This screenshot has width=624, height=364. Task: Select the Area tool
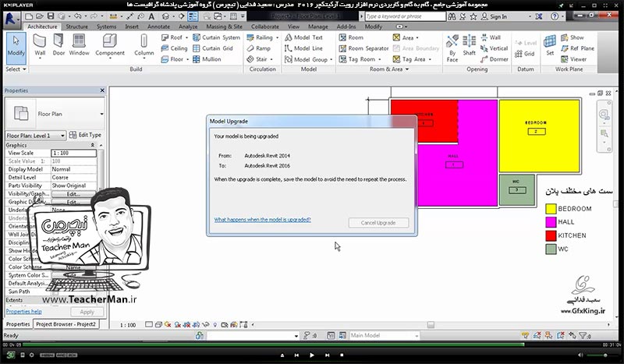pos(403,37)
